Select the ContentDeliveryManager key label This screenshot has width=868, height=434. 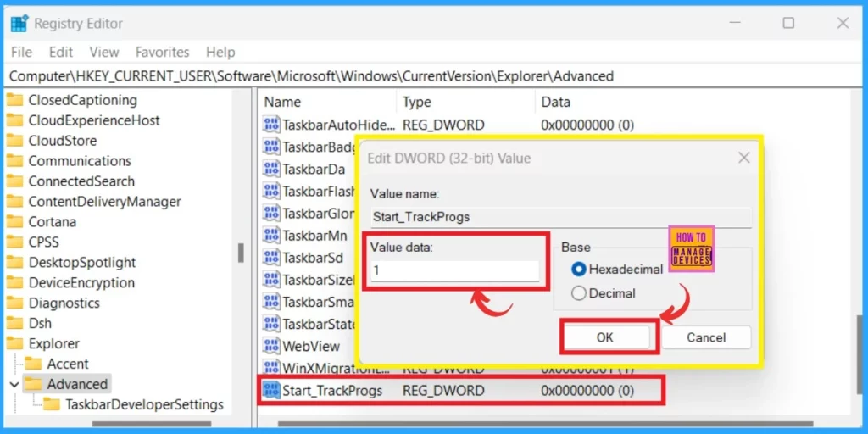click(104, 202)
